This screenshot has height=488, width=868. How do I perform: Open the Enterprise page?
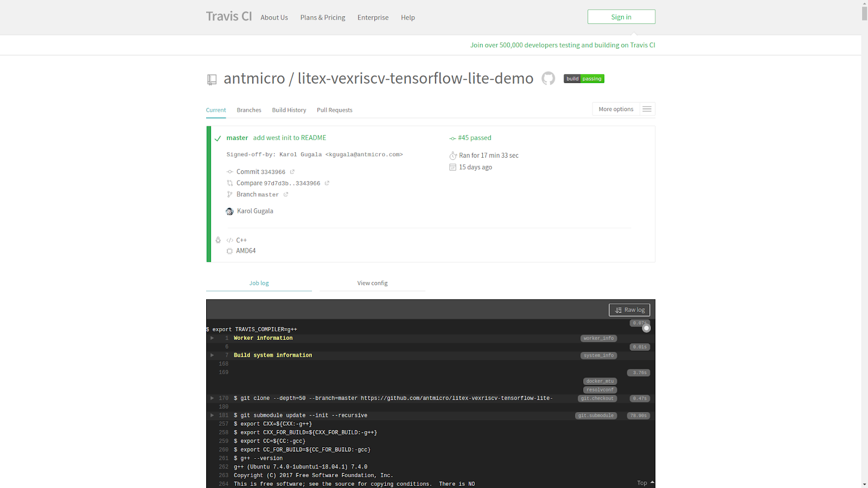(x=373, y=17)
